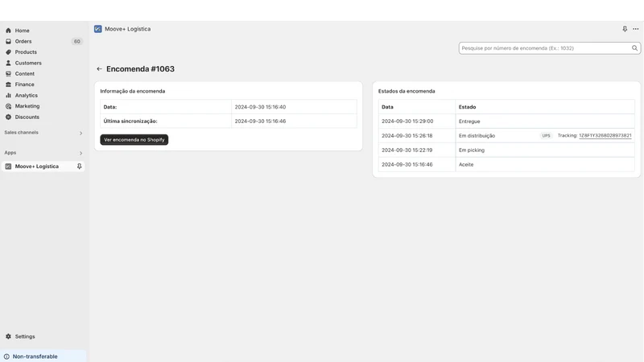
Task: Expand the Sales channels section
Action: (80, 133)
